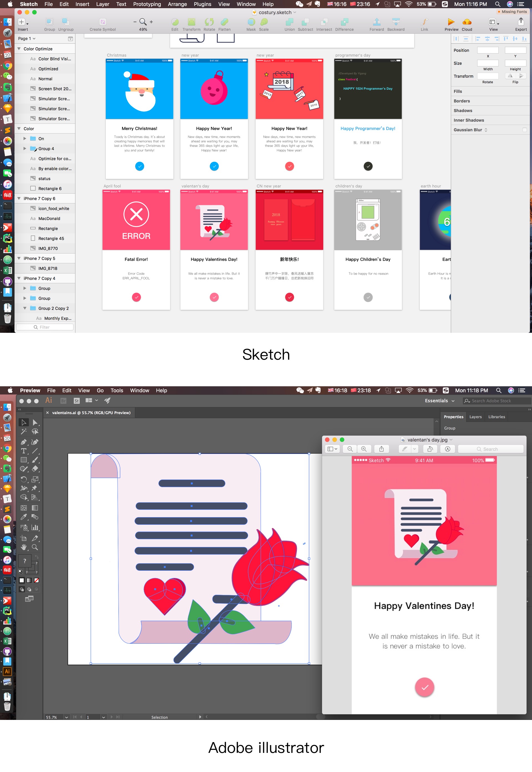Click Sketch's Group toolbar icon
Screen dimensions: 532x772
(49, 22)
